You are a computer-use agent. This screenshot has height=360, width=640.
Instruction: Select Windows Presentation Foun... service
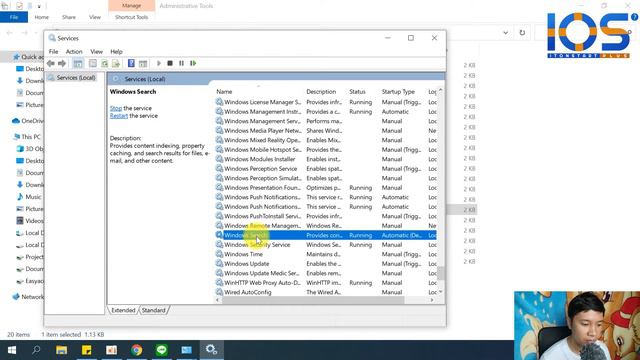coord(326,188)
